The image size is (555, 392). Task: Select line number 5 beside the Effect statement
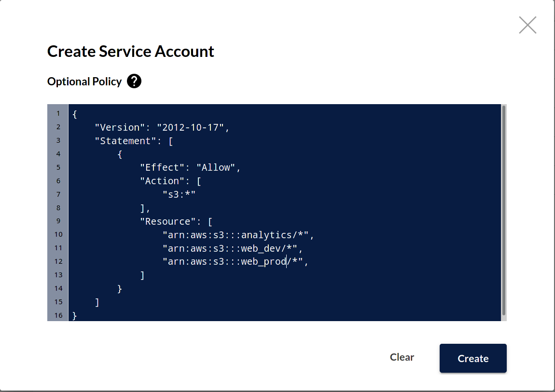pyautogui.click(x=57, y=167)
